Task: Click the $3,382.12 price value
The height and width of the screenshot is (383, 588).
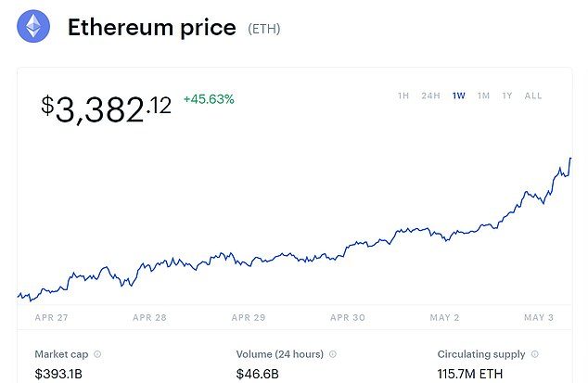Action: coord(106,108)
